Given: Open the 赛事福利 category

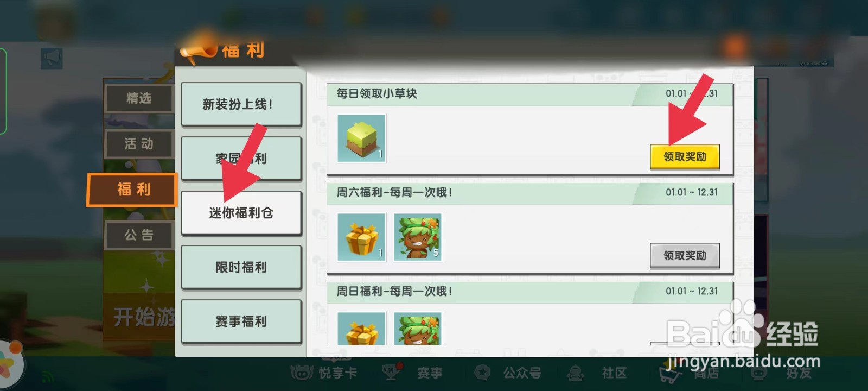Looking at the screenshot, I should pos(241,321).
